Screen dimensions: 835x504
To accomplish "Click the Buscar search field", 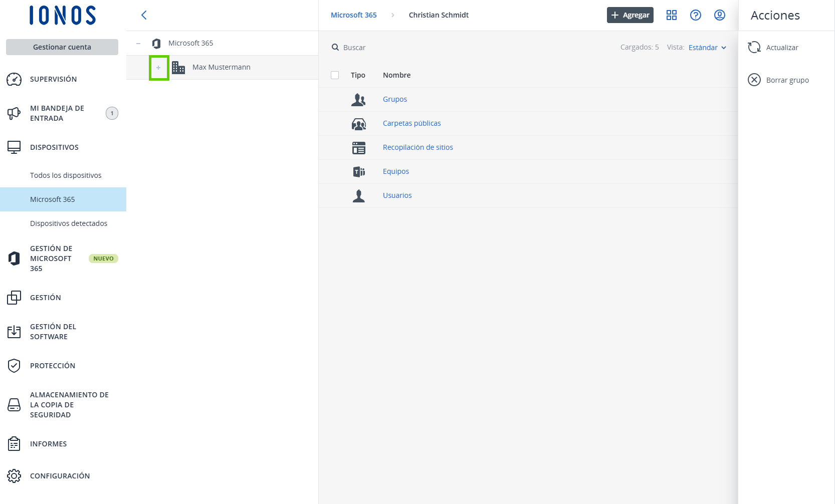I will click(x=451, y=48).
